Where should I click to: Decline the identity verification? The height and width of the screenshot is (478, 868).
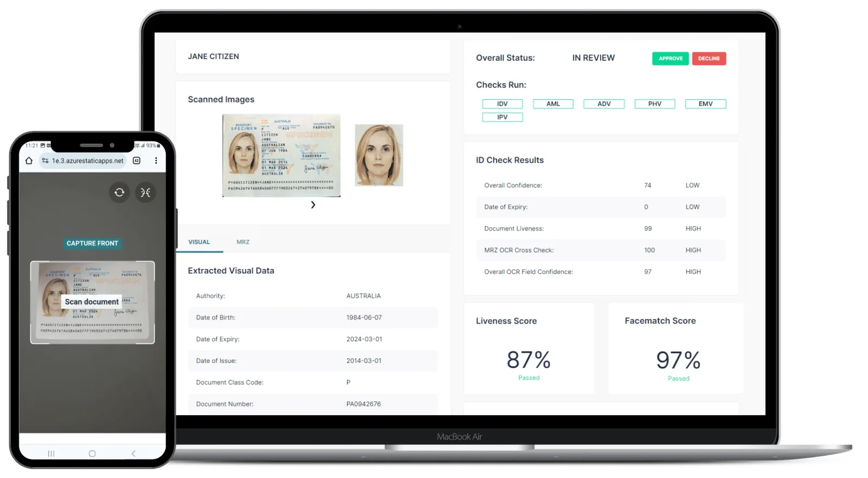coord(709,59)
